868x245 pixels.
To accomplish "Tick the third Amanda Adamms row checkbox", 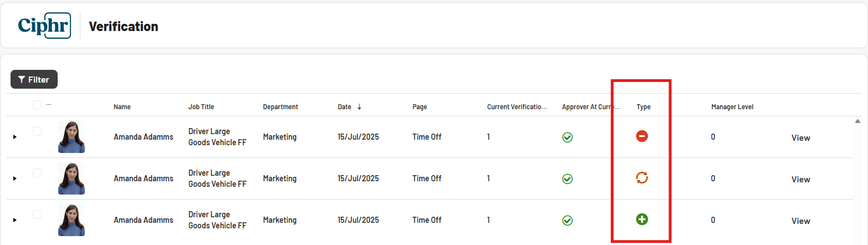I will [37, 215].
